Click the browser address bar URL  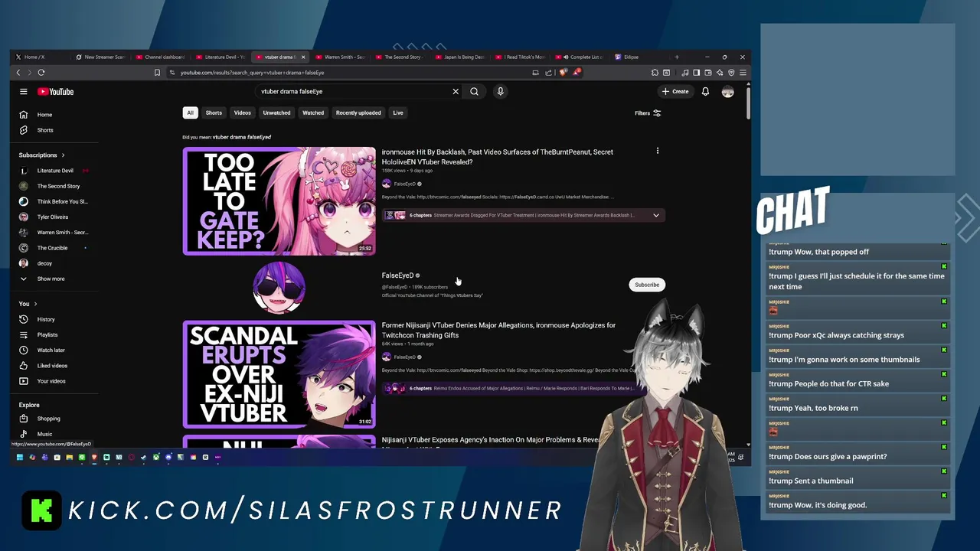tap(253, 73)
